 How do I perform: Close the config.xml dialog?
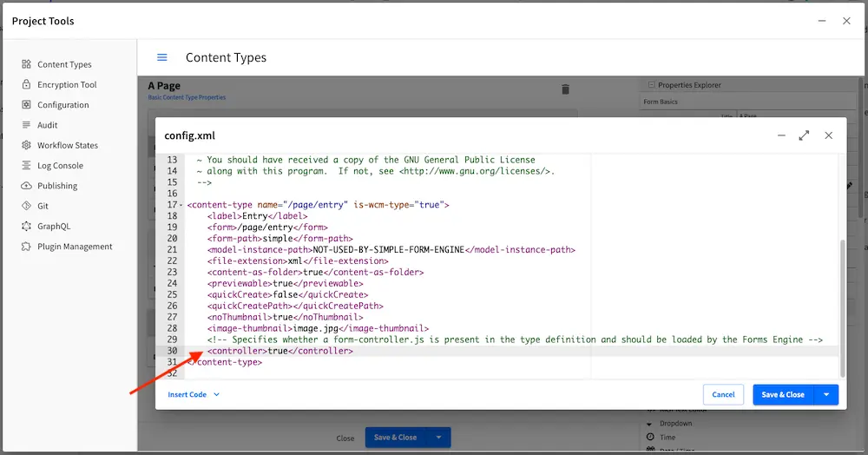point(829,135)
